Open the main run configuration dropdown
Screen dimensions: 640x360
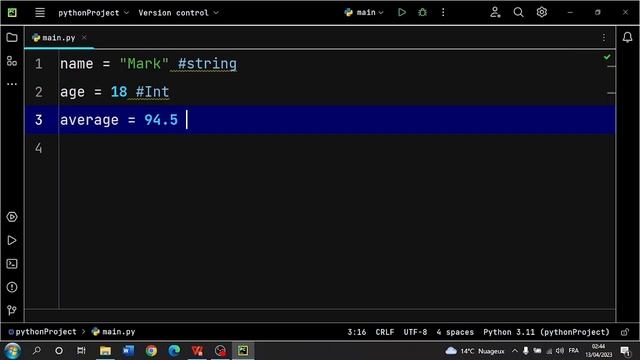364,13
